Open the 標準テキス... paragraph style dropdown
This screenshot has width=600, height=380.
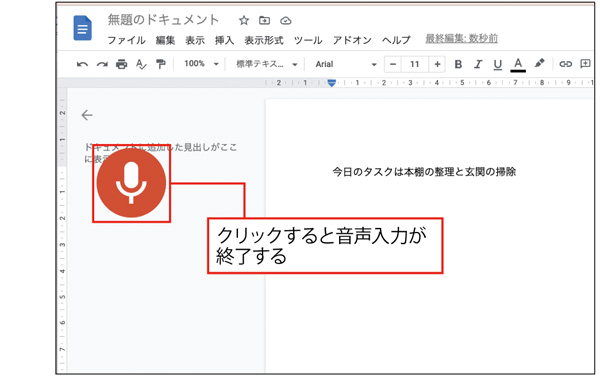[x=267, y=64]
